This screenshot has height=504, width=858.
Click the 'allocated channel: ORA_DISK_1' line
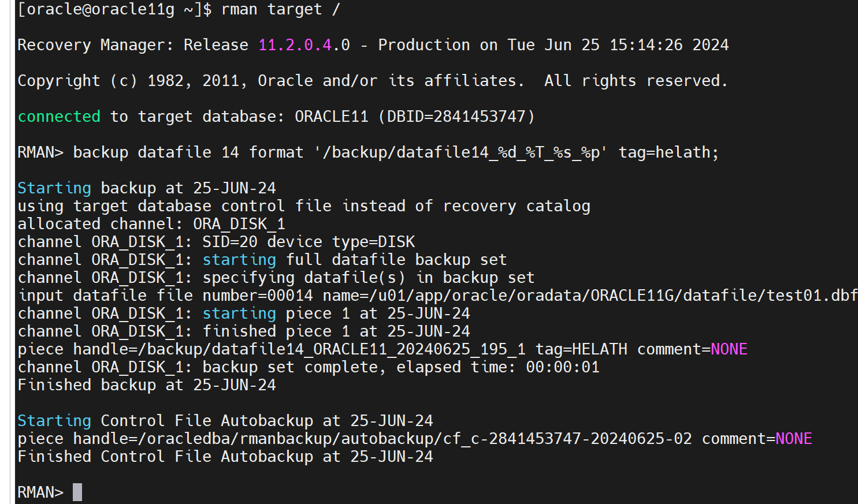151,224
